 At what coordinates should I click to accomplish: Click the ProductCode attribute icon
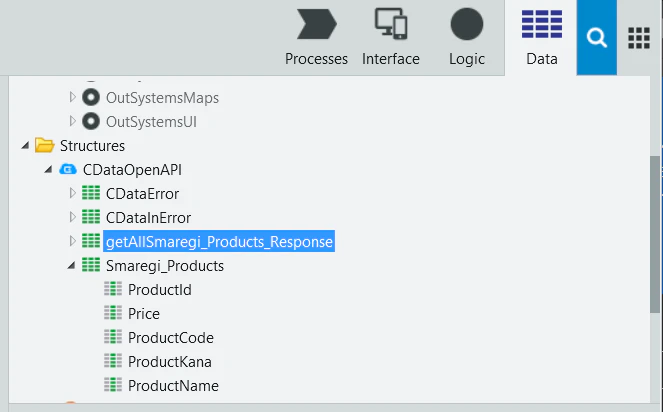[x=113, y=337]
